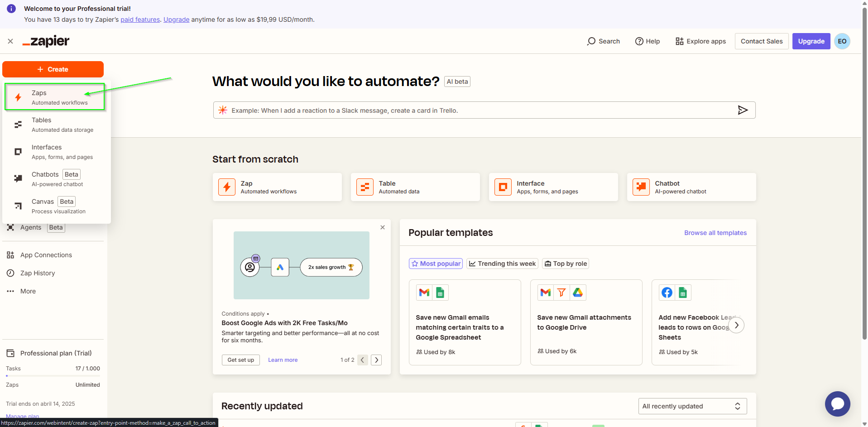Open the EO account avatar menu
This screenshot has width=868, height=427.
[x=842, y=41]
